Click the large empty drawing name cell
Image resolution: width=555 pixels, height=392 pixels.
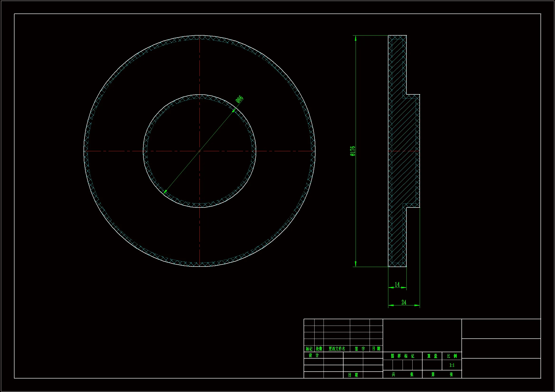coord(422,336)
